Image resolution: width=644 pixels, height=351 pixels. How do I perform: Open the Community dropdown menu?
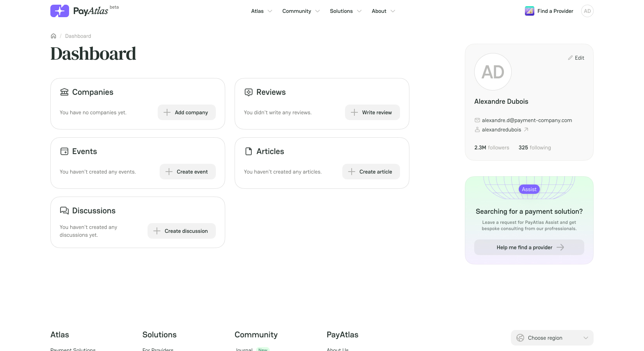(301, 11)
